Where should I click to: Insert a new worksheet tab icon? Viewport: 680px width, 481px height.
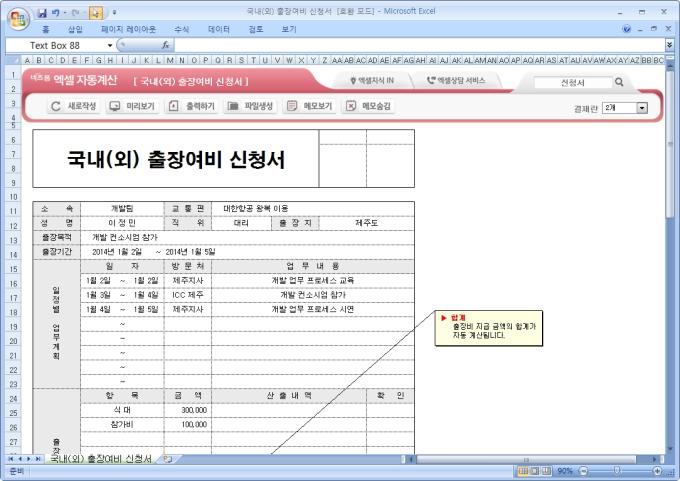click(168, 459)
